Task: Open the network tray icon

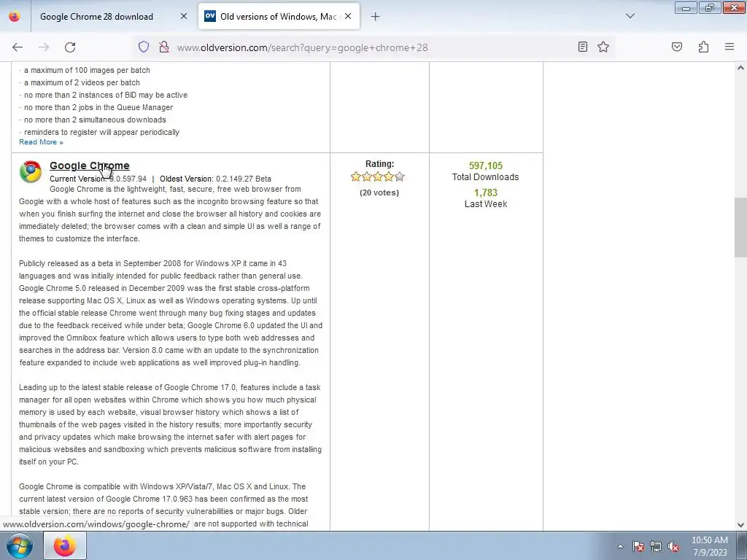Action: coord(656,546)
